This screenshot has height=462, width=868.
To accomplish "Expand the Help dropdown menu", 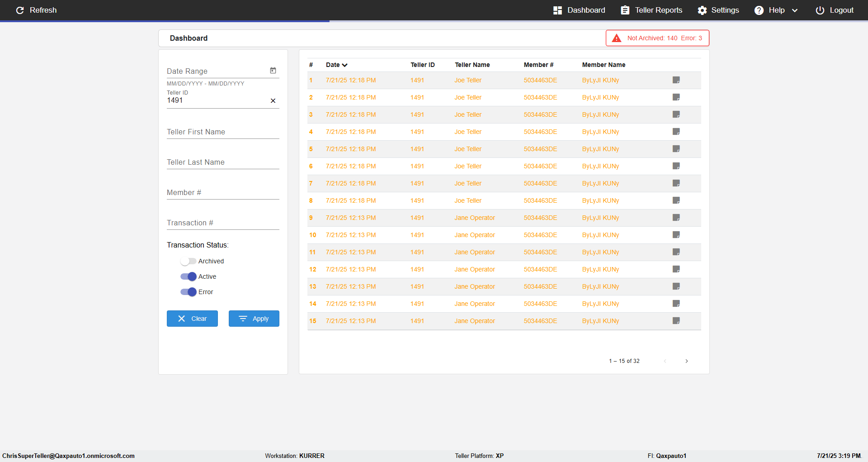I will point(776,10).
